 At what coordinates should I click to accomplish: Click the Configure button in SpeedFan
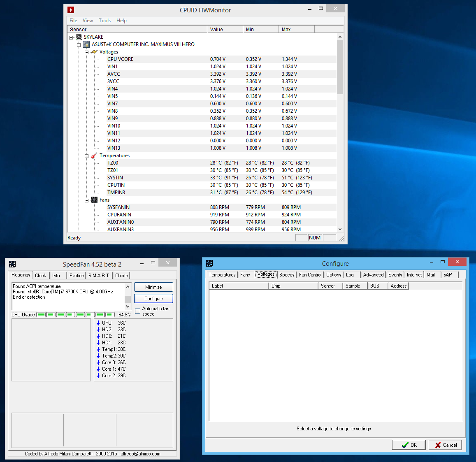pyautogui.click(x=153, y=299)
